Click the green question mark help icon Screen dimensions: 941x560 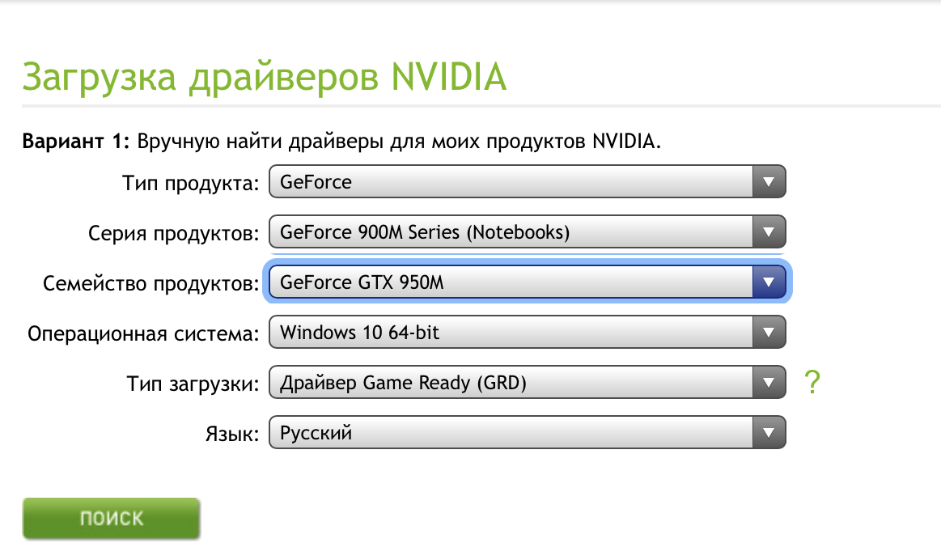coord(812,383)
